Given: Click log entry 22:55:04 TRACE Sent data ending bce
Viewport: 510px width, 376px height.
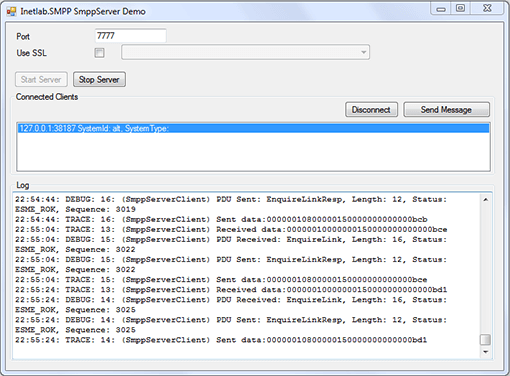Looking at the screenshot, I should [221, 280].
